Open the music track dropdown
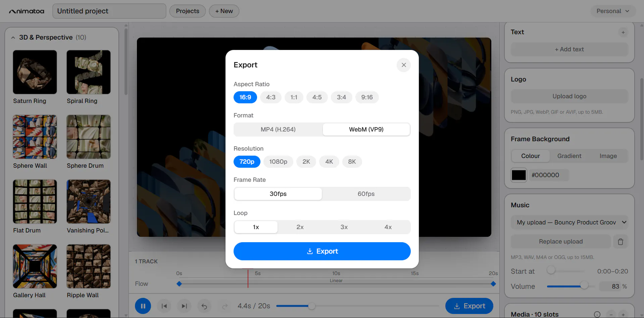This screenshot has width=644, height=318. tap(569, 222)
